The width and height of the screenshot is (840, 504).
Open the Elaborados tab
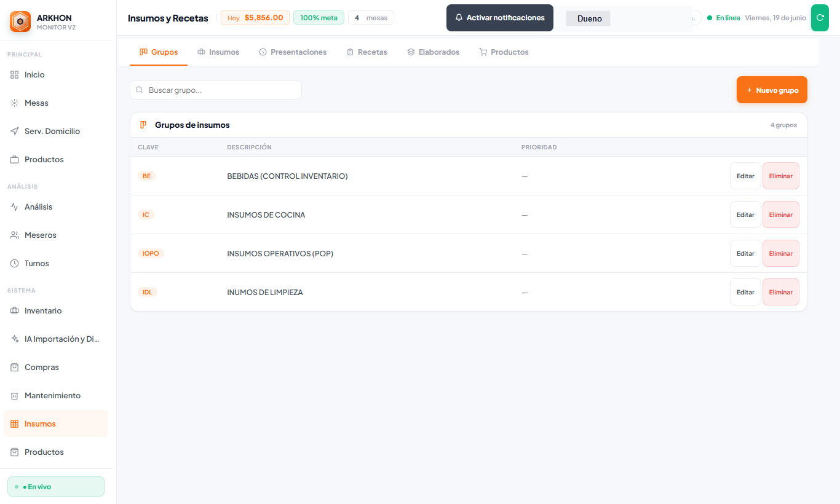click(433, 52)
